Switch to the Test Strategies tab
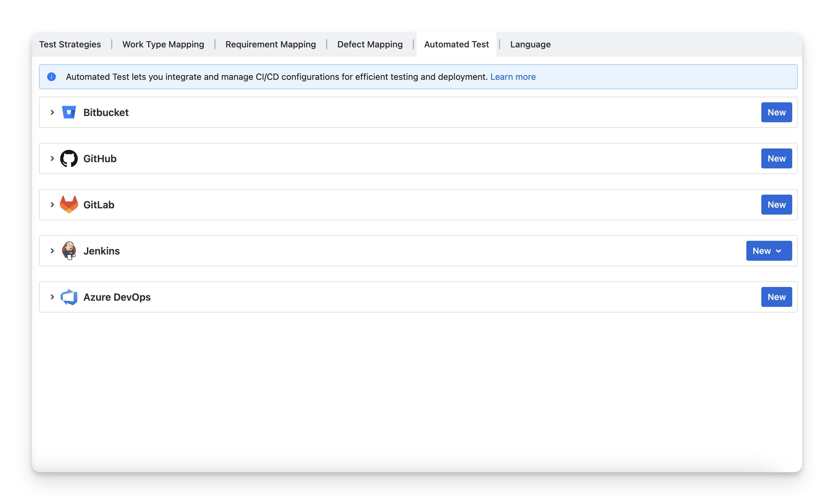 coord(70,44)
